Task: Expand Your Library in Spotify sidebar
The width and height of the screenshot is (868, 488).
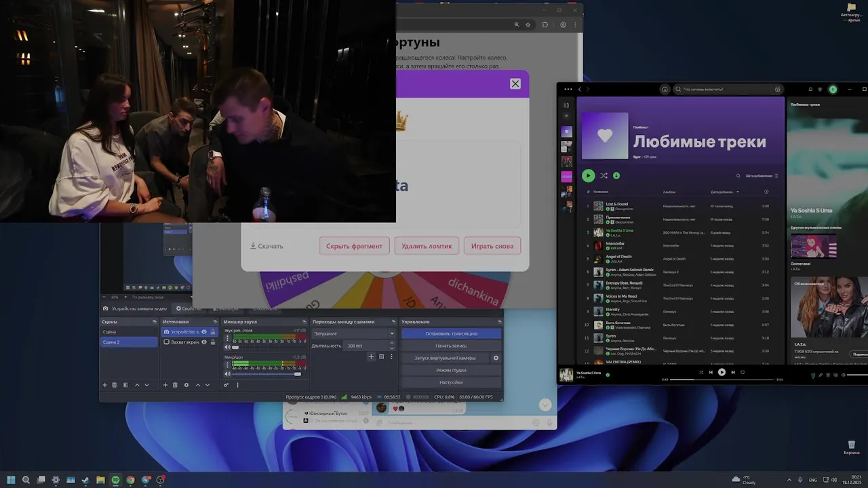Action: [x=566, y=105]
